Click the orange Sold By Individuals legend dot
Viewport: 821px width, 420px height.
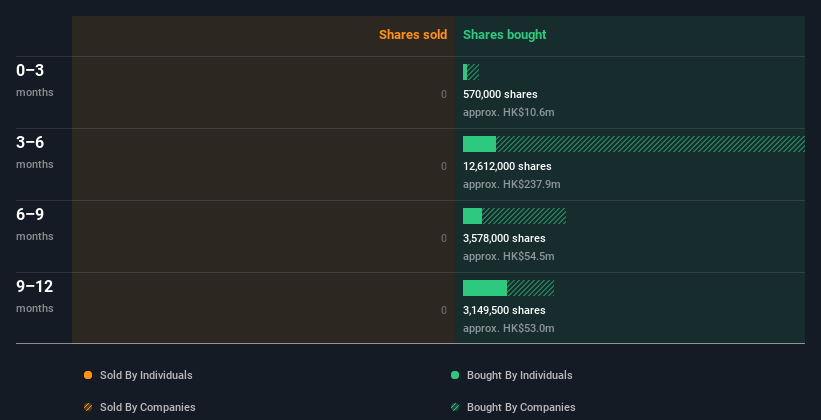click(88, 375)
